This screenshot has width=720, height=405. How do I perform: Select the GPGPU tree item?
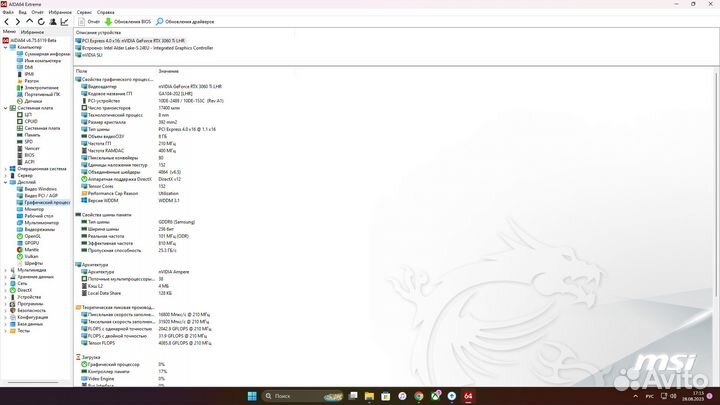pyautogui.click(x=28, y=243)
